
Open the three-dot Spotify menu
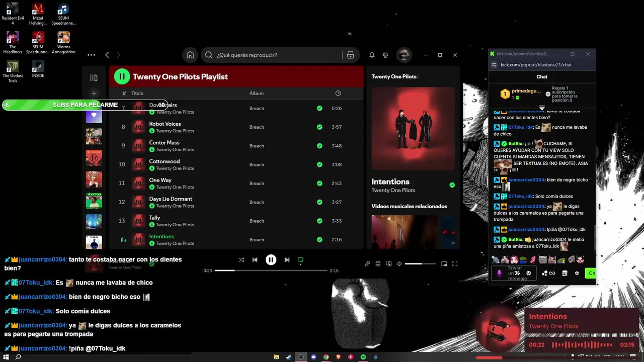91,55
